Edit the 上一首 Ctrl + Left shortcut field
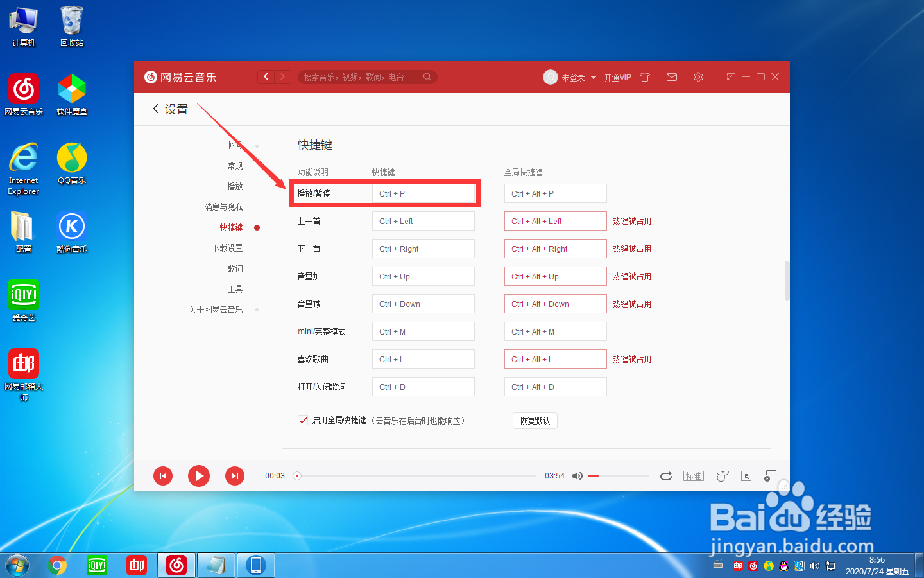 click(424, 221)
